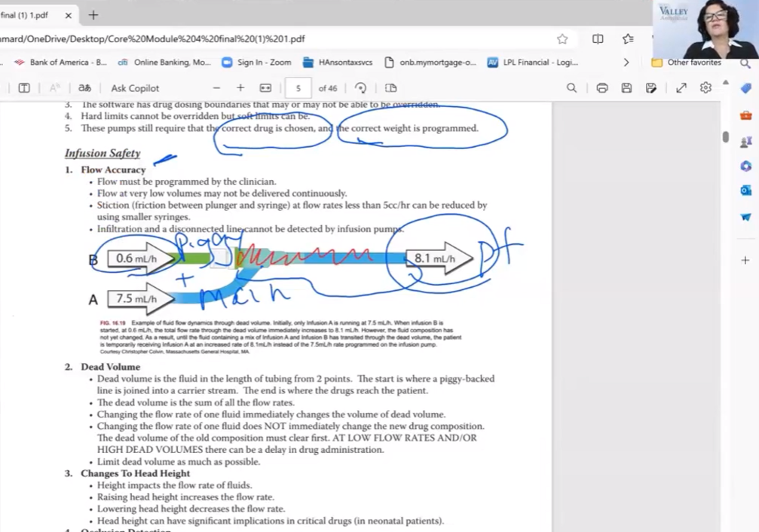Rotate the PDF page
The width and height of the screenshot is (759, 532).
point(361,88)
